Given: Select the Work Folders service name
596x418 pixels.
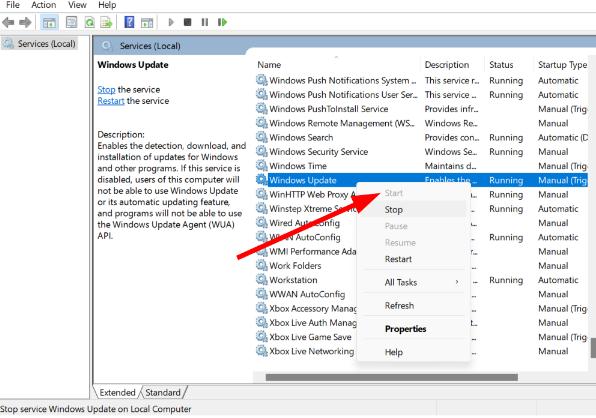Looking at the screenshot, I should (x=295, y=266).
